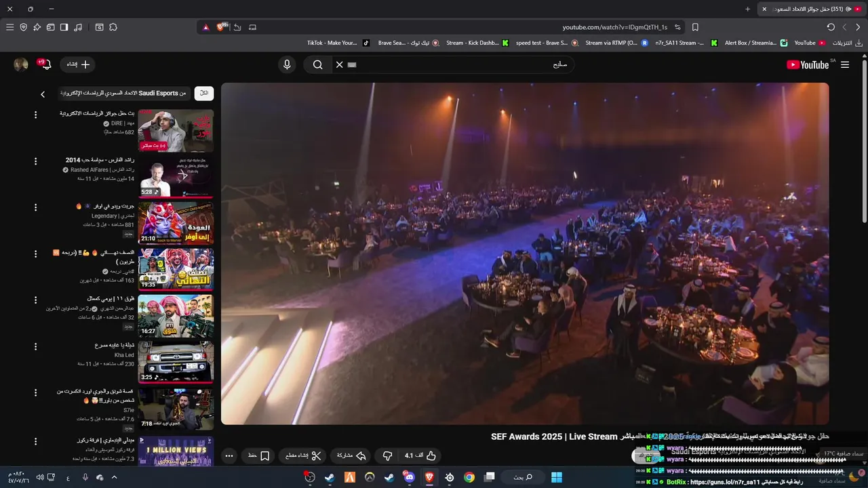This screenshot has width=868, height=488.
Task: Open options menu for DiRE stream
Action: (x=36, y=115)
